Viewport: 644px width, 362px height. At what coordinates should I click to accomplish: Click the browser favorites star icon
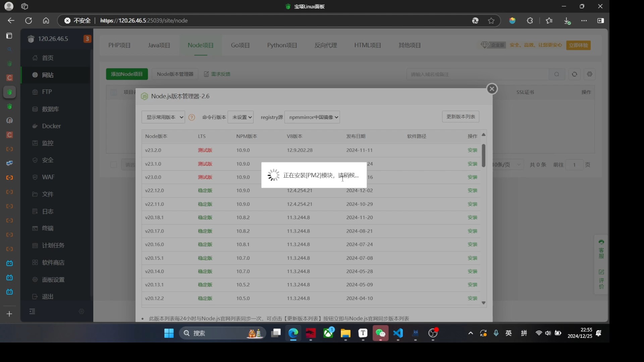[491, 21]
